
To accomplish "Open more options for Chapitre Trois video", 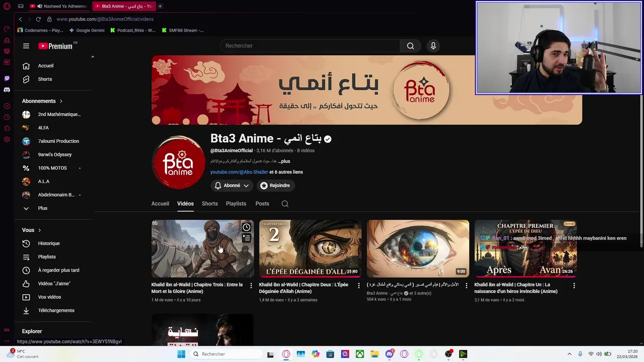I will point(251,286).
